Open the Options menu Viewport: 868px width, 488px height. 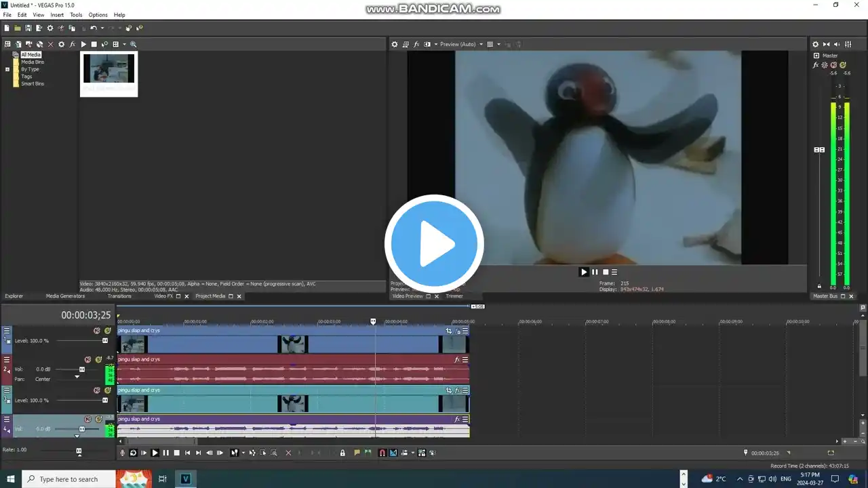[98, 15]
